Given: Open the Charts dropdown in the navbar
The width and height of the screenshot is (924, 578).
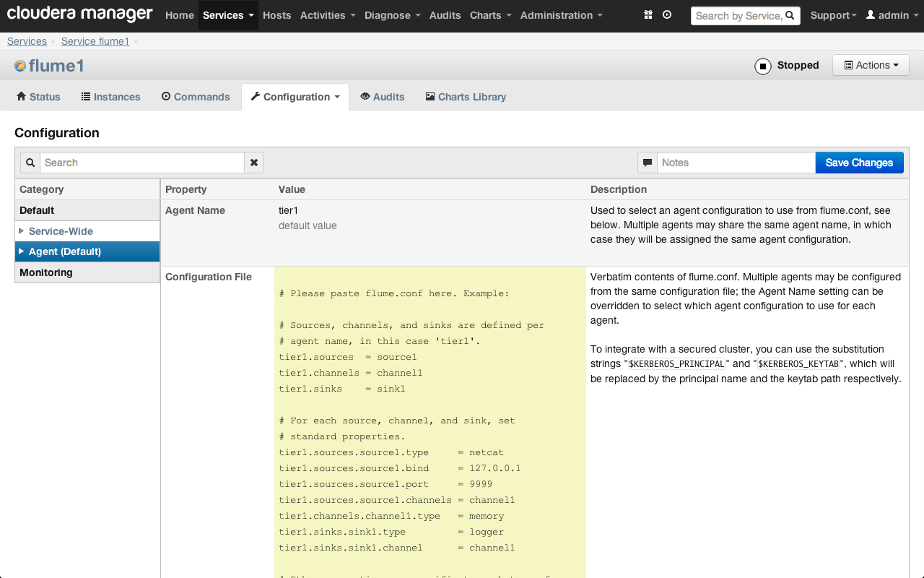Looking at the screenshot, I should point(491,15).
